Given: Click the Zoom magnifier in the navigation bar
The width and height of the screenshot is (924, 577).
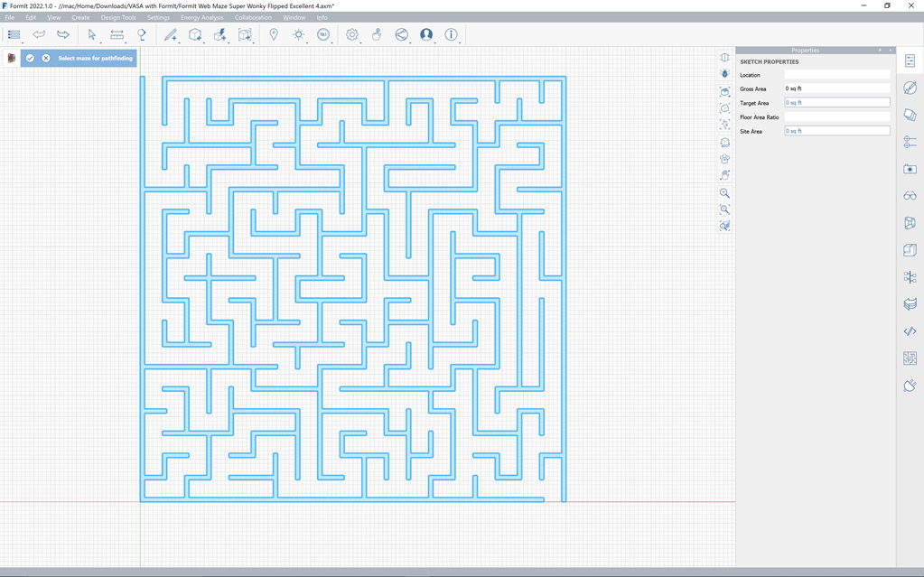Looking at the screenshot, I should [724, 193].
